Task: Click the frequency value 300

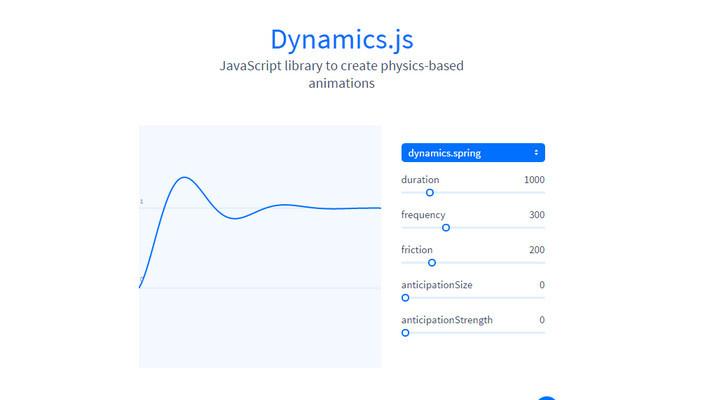Action: tap(537, 215)
